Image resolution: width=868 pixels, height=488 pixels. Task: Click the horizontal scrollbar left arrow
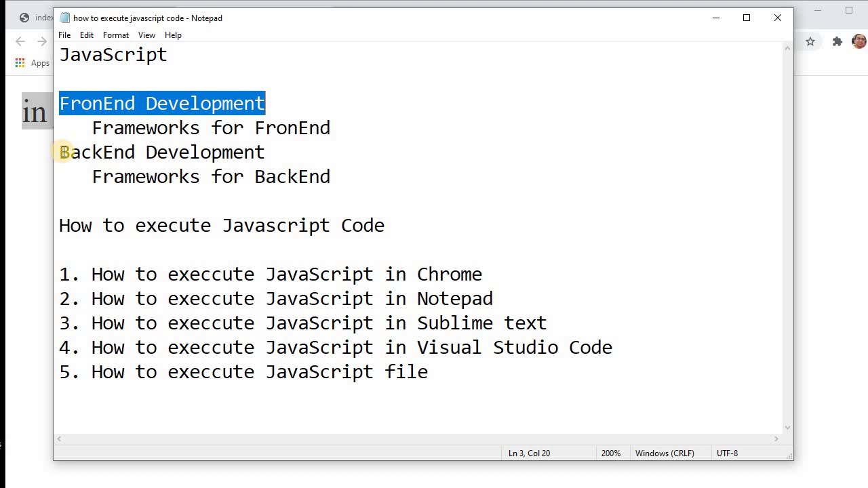coord(59,439)
